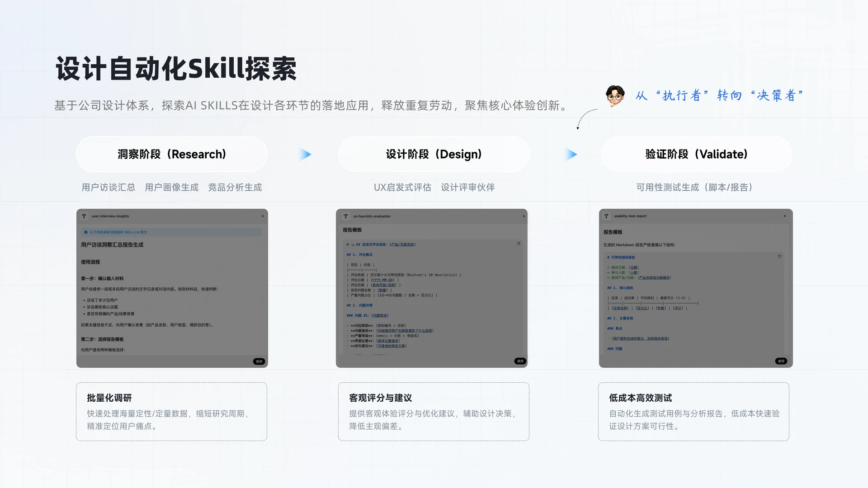Select the 验证阶段 (Validate) stage pill
This screenshot has width=868, height=488.
coord(697,154)
